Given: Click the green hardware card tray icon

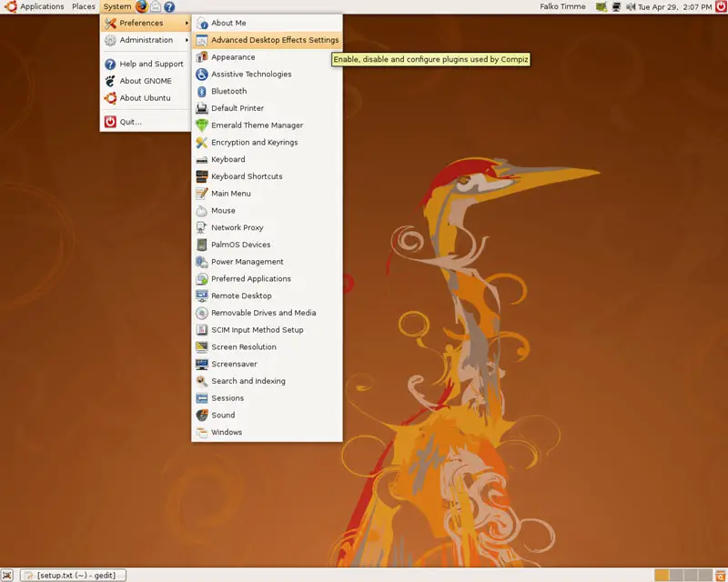Looking at the screenshot, I should coord(602,7).
